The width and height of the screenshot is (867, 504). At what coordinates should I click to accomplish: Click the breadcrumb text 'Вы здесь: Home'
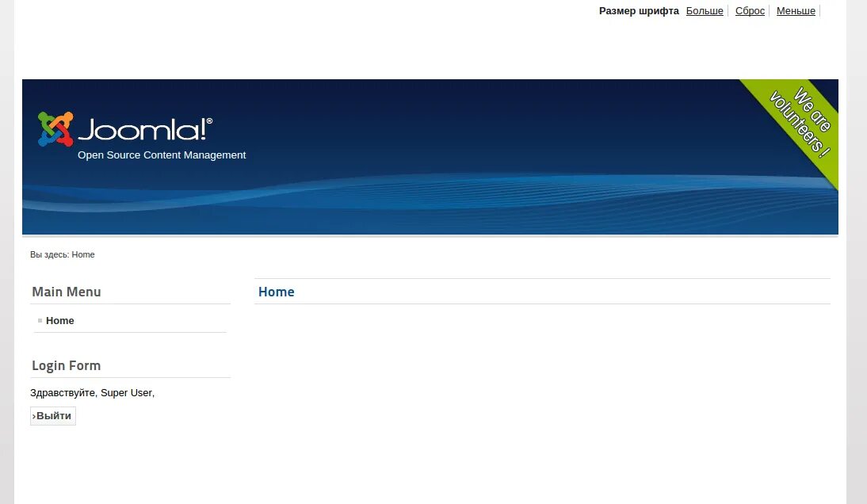(63, 254)
